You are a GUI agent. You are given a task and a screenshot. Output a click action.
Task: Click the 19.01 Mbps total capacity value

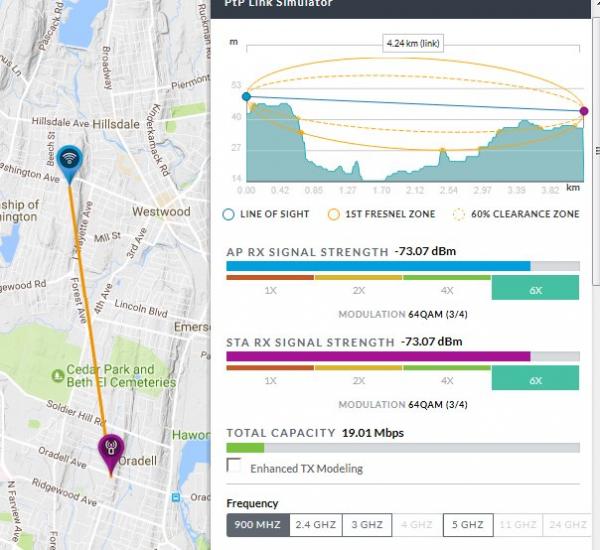tap(373, 433)
